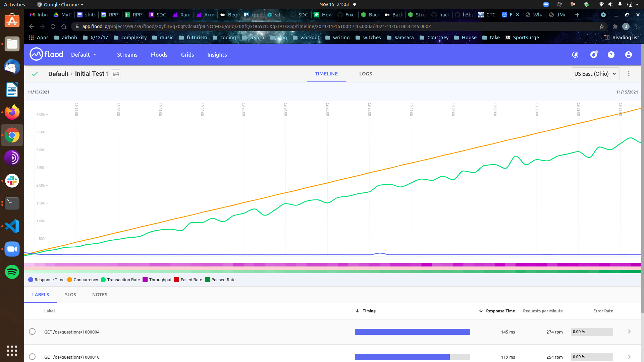Toggle the Failed Rate red legend swatch

(x=177, y=280)
